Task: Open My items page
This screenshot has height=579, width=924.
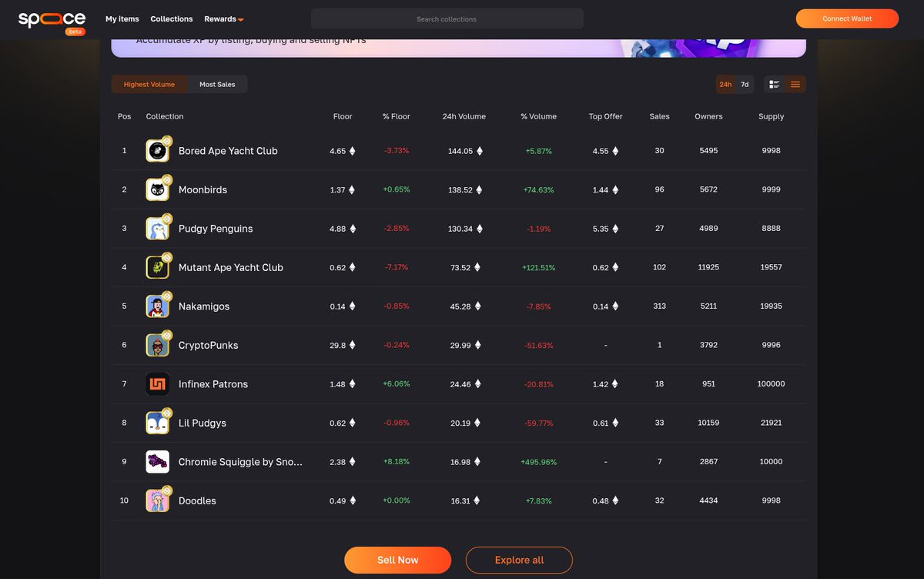Action: click(x=122, y=18)
